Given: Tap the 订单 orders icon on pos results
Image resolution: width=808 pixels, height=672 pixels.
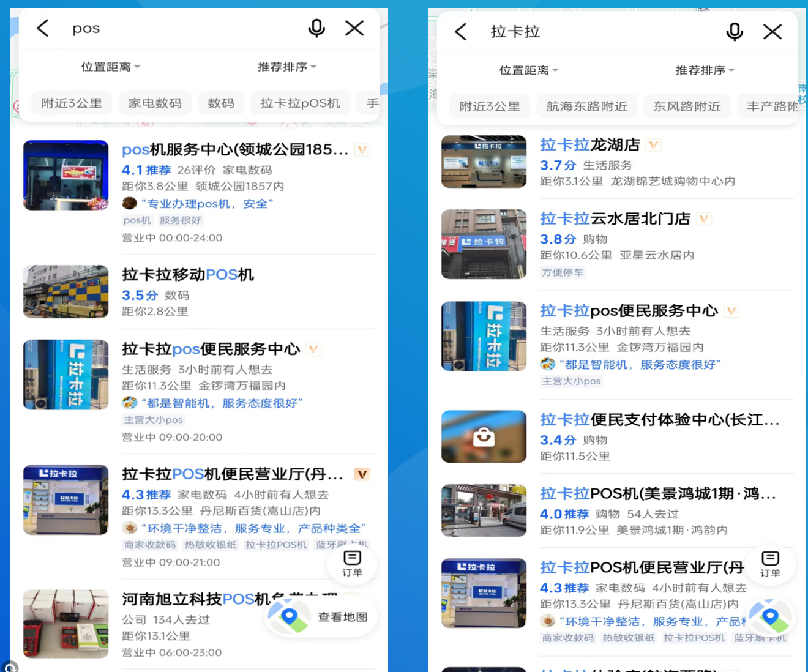Looking at the screenshot, I should (x=353, y=564).
